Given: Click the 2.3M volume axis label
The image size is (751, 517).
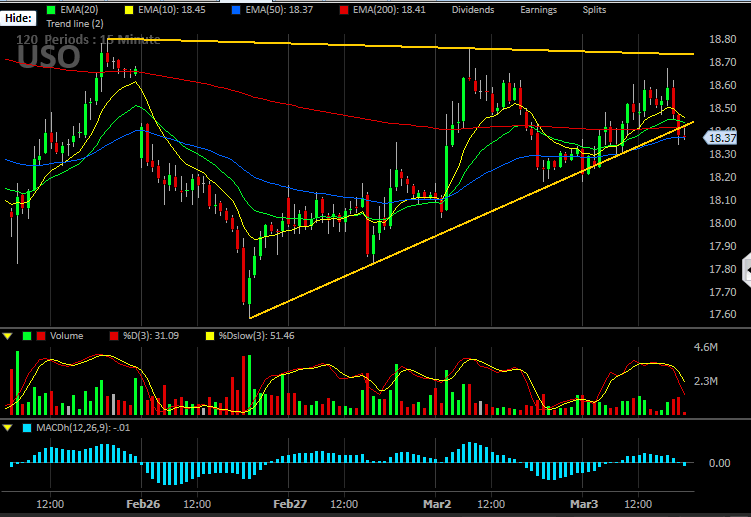Looking at the screenshot, I should 706,381.
